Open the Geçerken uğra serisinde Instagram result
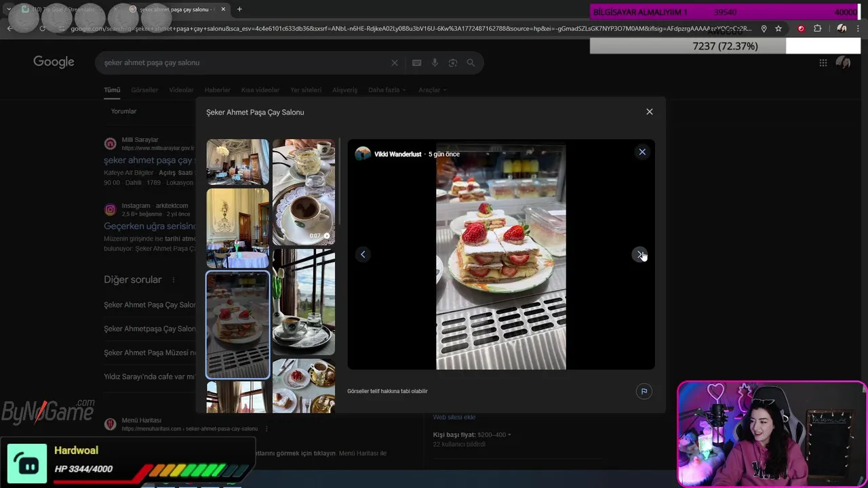The width and height of the screenshot is (868, 488). point(150,226)
